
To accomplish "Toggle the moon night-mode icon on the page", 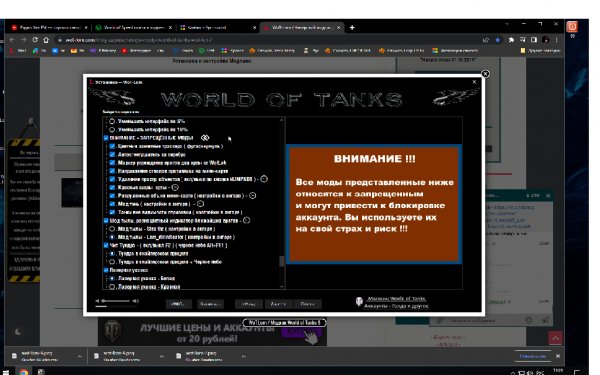I will pos(18,332).
